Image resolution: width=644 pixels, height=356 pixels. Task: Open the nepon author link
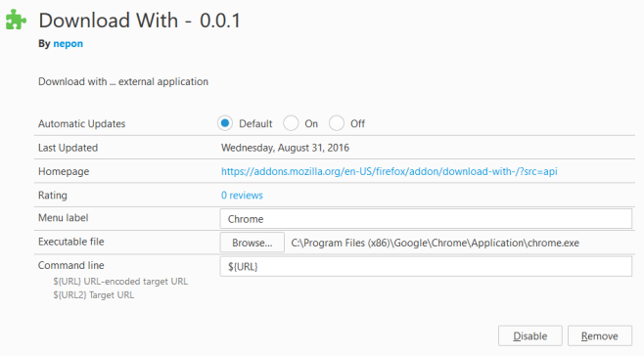pyautogui.click(x=69, y=44)
